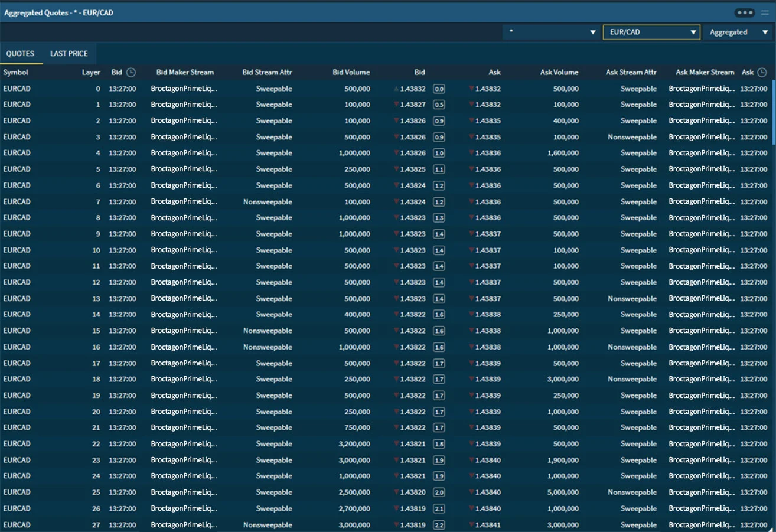Click bid volume 3,200,000 in layer 22
Viewport: 776px width, 532px height.
[x=355, y=444]
